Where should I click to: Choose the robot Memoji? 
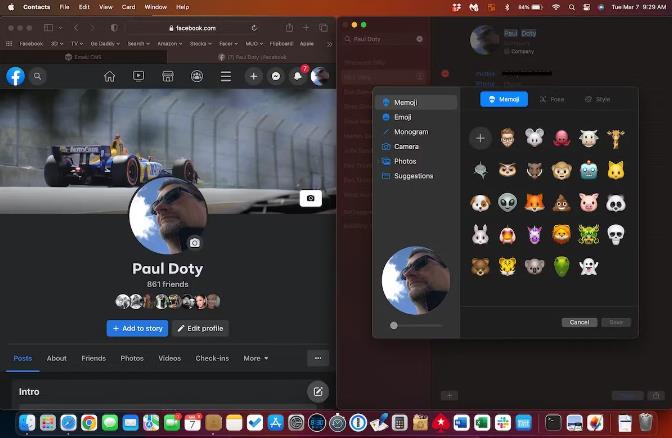pyautogui.click(x=588, y=170)
